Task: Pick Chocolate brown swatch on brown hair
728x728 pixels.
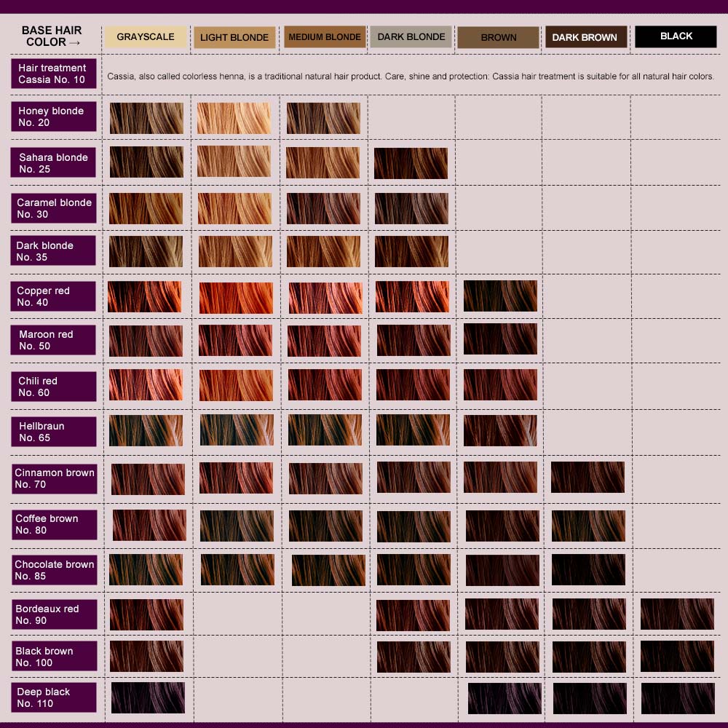Action: coord(503,570)
